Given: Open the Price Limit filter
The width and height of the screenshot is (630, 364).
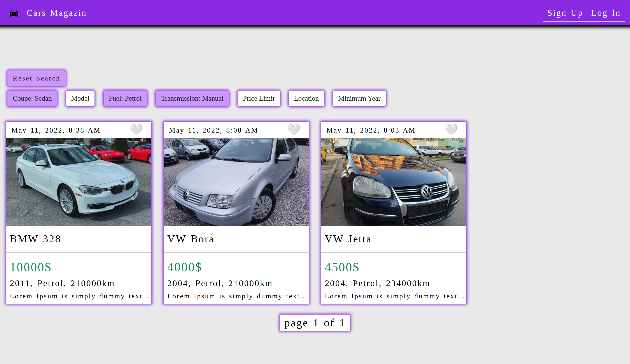Looking at the screenshot, I should coord(259,98).
